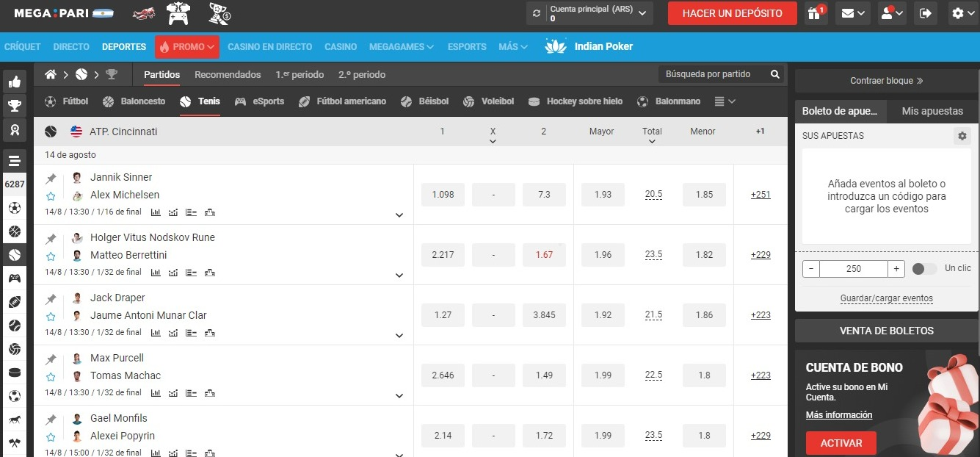The image size is (980, 457).
Task: Pin the Jack Draper match
Action: (51, 299)
